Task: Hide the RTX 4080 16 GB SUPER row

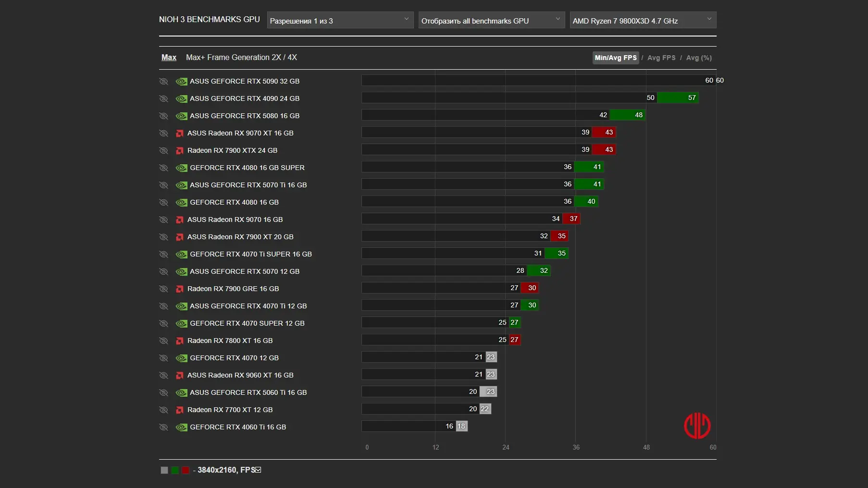Action: click(x=164, y=168)
